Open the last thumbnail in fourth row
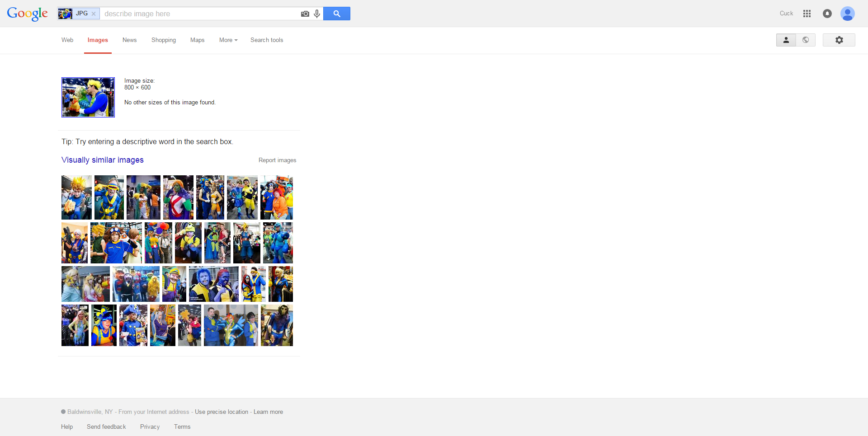The image size is (868, 436). pyautogui.click(x=277, y=325)
